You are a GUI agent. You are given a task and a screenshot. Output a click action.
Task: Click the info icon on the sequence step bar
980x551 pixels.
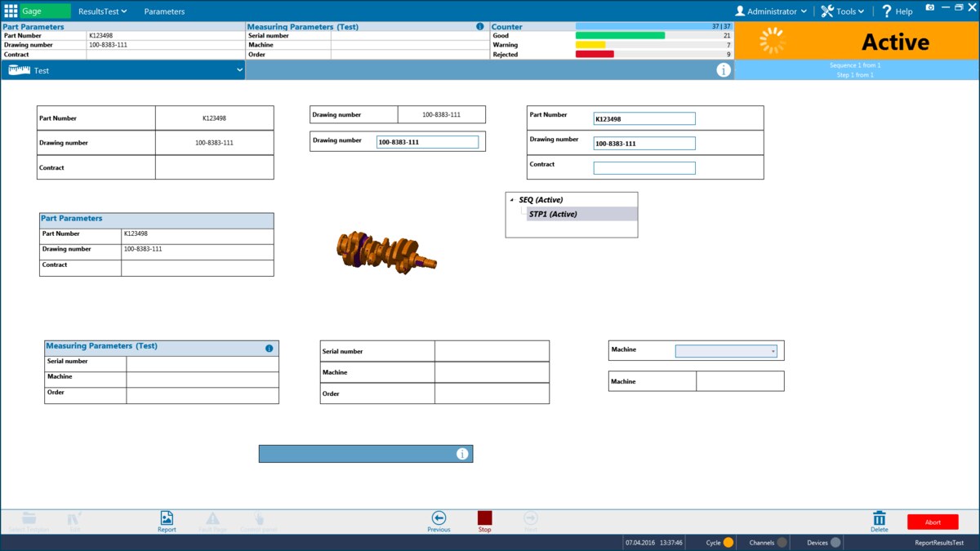(722, 69)
